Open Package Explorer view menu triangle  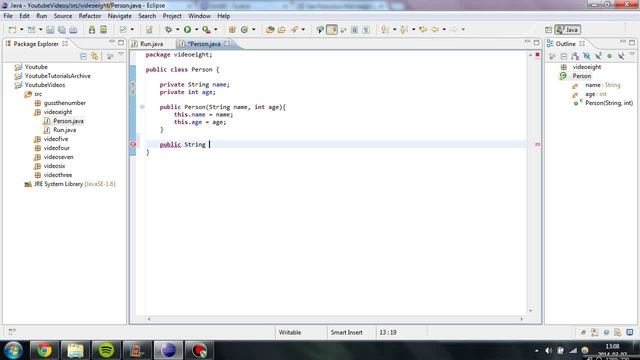[121, 55]
